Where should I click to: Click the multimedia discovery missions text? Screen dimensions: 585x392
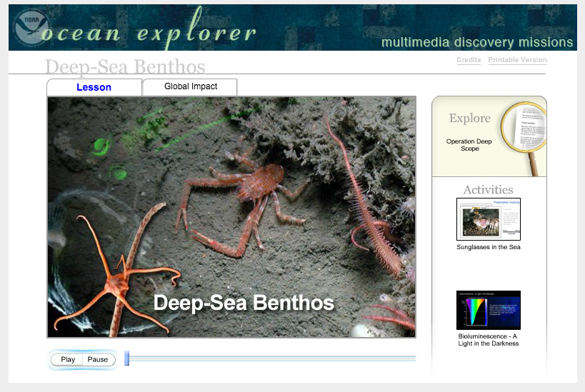477,43
